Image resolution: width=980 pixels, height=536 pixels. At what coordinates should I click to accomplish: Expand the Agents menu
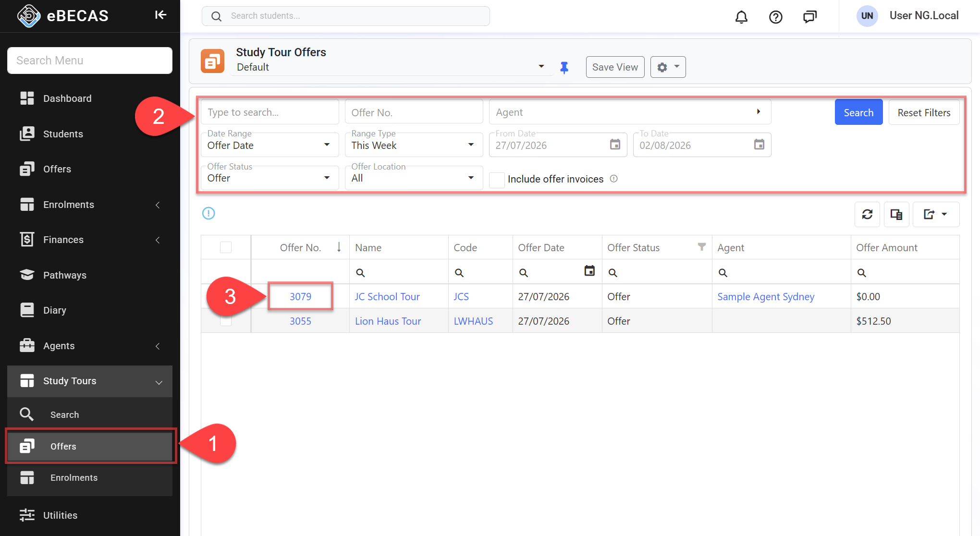click(90, 346)
